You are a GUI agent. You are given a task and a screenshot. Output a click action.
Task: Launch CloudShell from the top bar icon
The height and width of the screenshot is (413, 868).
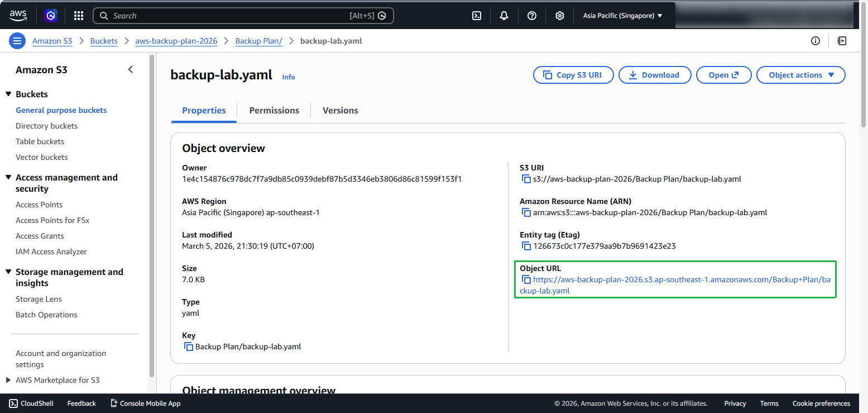477,16
